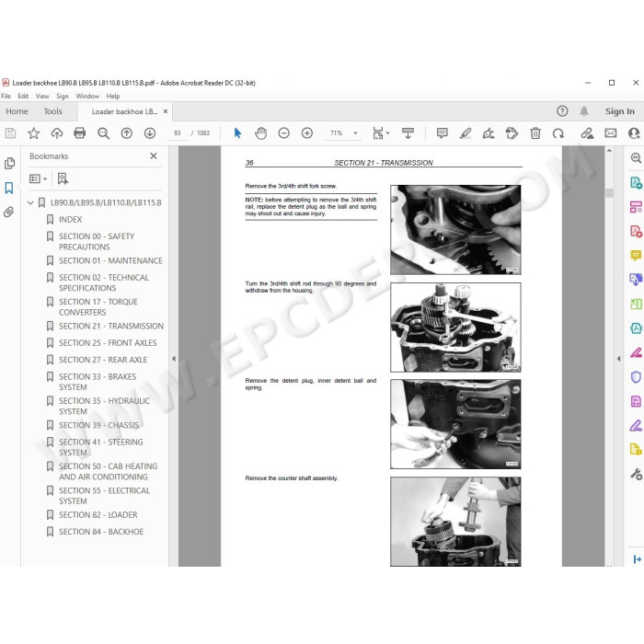Image resolution: width=644 pixels, height=644 pixels.
Task: Open page thumbnails panel icon
Action: [9, 163]
